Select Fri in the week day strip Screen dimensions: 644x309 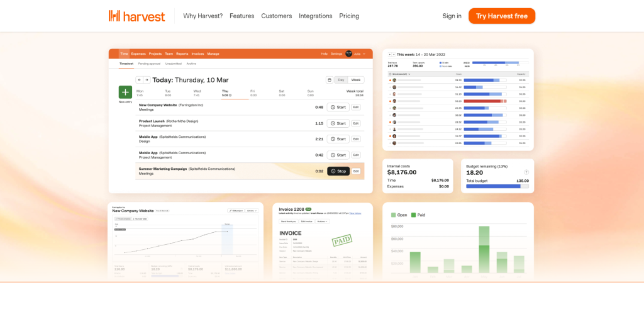coord(253,93)
